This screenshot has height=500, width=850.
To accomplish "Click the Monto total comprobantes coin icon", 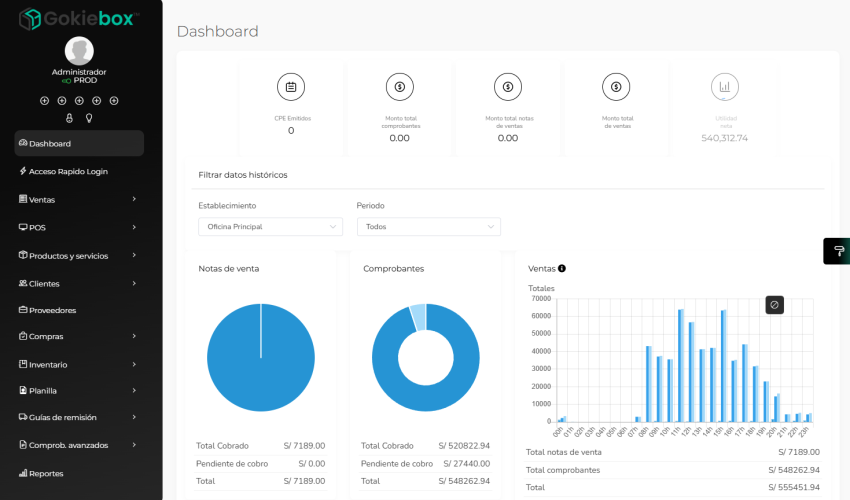I will [x=399, y=87].
